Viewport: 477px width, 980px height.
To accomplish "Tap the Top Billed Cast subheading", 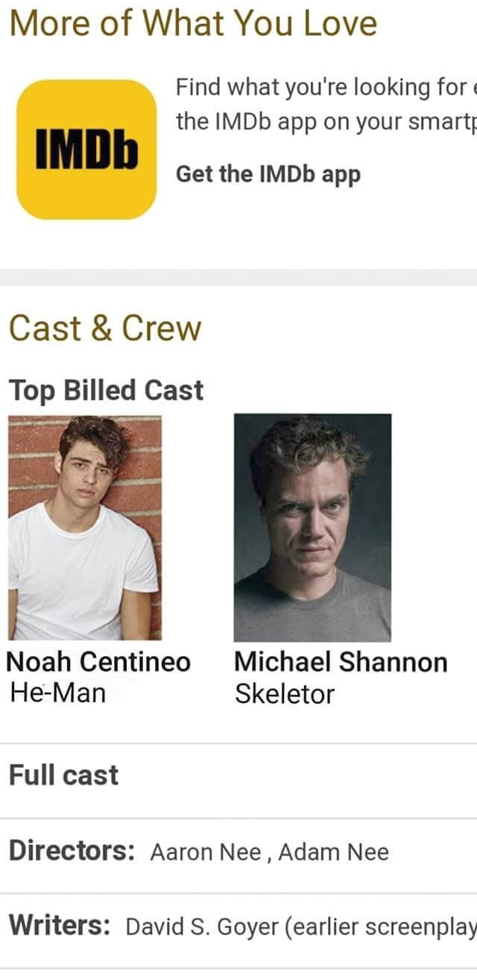I will pyautogui.click(x=106, y=390).
